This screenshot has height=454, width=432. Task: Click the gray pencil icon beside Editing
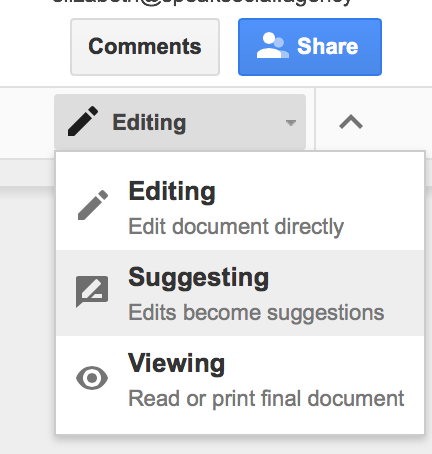pos(93,205)
